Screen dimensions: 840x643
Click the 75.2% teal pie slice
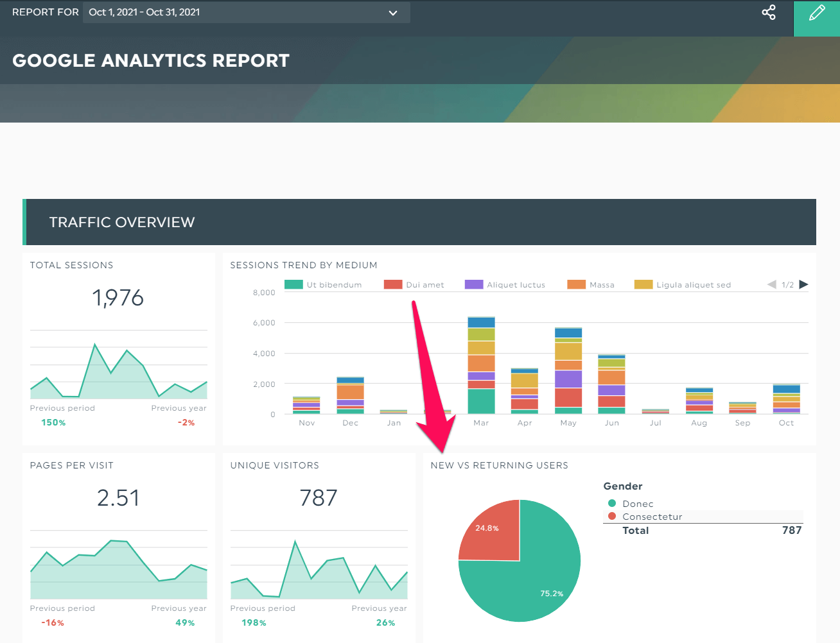[x=533, y=578]
